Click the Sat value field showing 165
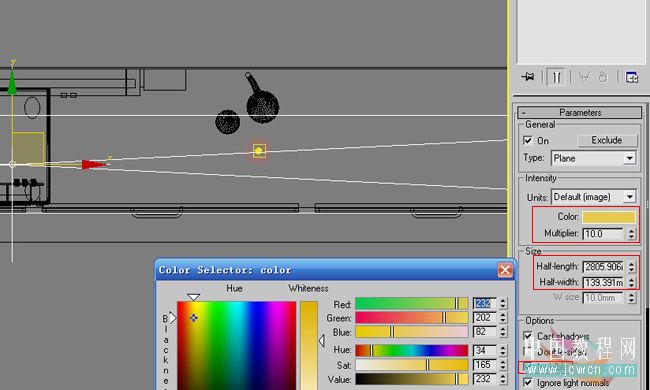 pos(484,365)
